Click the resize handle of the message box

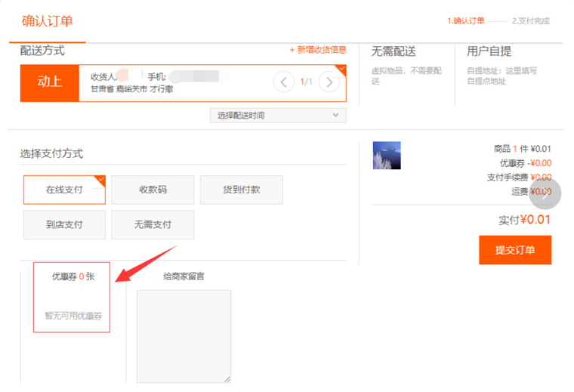(x=227, y=378)
